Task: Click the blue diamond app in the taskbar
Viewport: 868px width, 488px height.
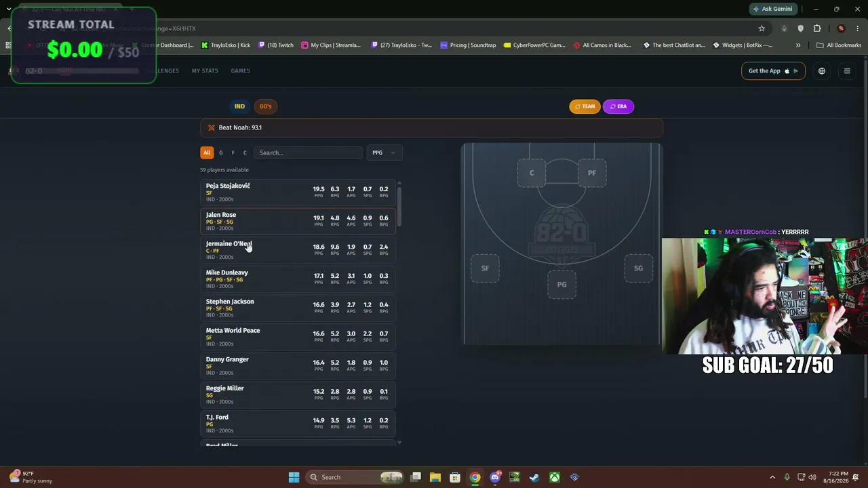Action: (x=574, y=477)
